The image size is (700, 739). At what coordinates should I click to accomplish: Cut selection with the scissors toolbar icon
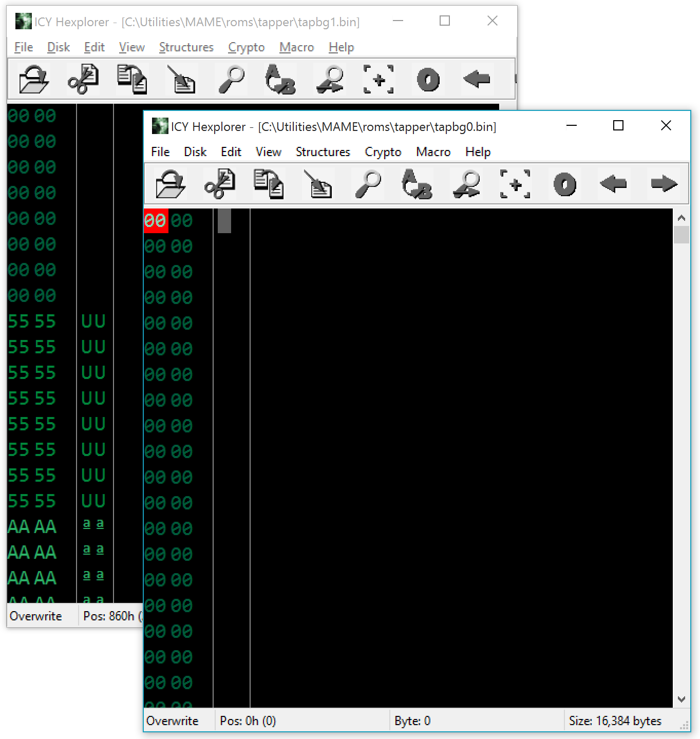[220, 184]
